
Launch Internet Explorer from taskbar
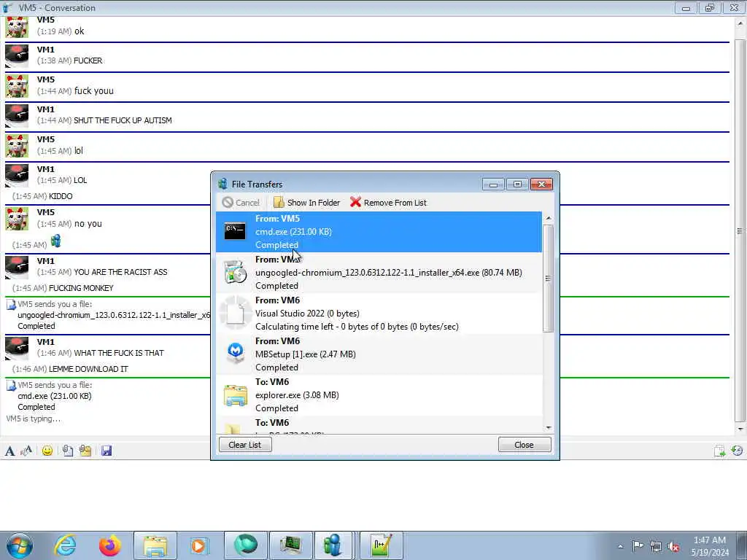click(65, 545)
